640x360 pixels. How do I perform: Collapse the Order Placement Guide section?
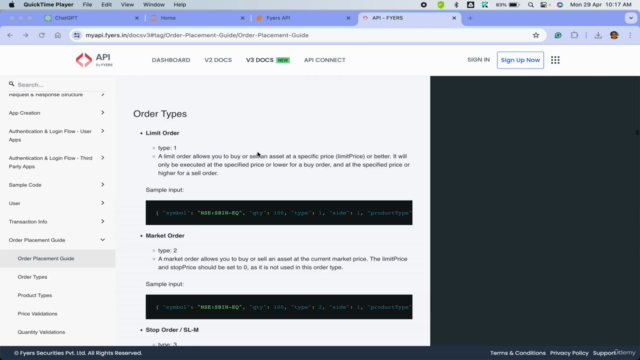(57, 240)
